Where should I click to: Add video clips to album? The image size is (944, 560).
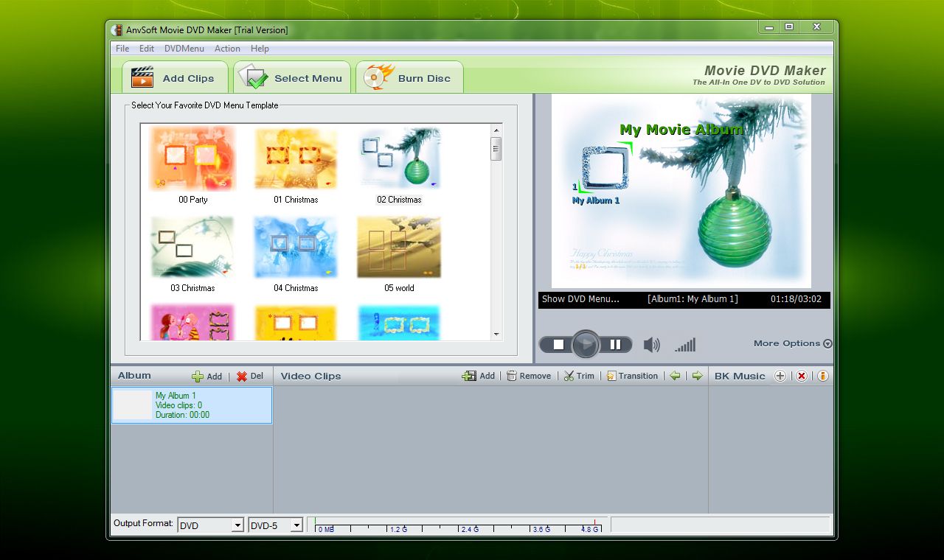pos(479,376)
